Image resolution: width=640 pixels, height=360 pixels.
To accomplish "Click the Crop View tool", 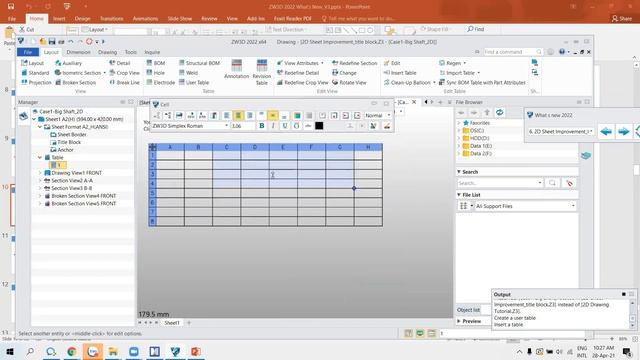I will [124, 73].
